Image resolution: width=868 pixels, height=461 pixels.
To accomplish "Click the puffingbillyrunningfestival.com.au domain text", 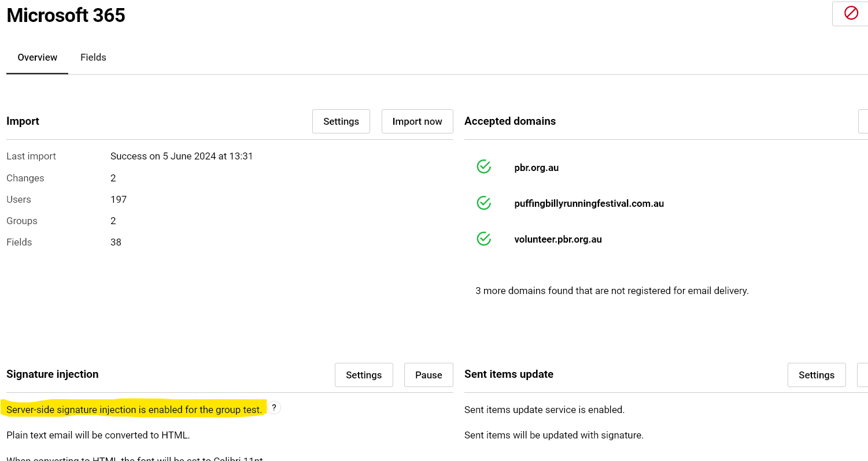I will click(589, 203).
